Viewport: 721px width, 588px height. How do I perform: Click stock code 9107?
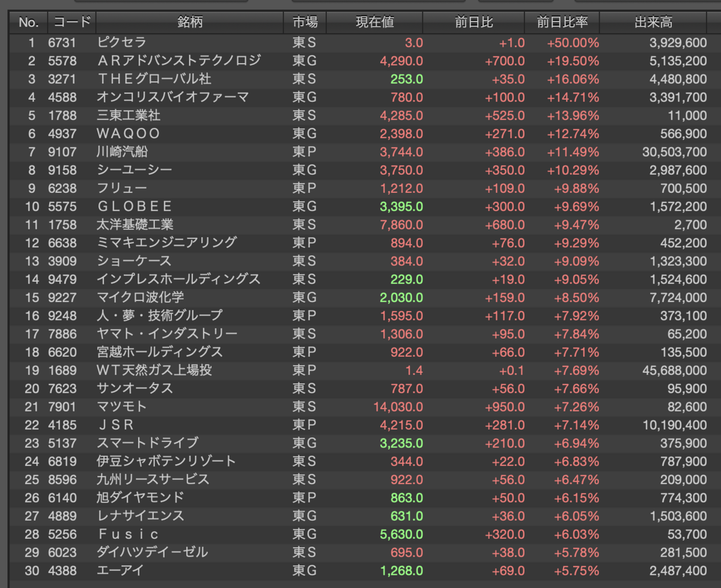tap(62, 152)
